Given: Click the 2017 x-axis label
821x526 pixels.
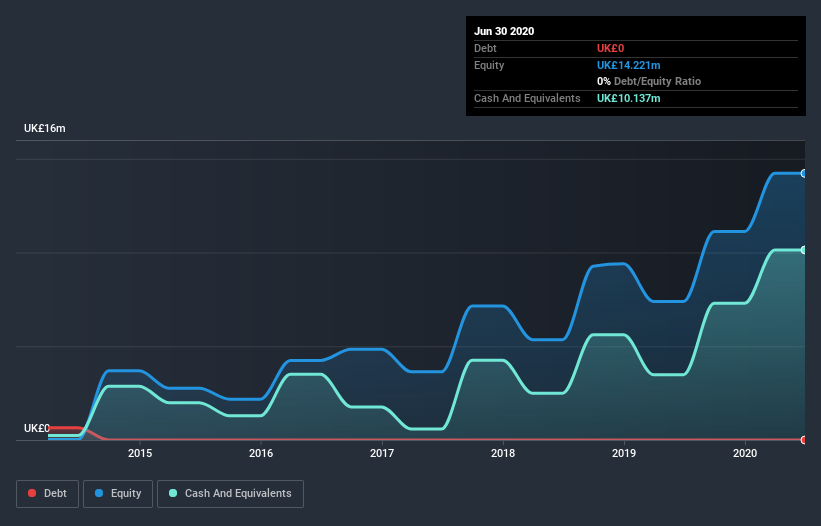Looking at the screenshot, I should 382,453.
